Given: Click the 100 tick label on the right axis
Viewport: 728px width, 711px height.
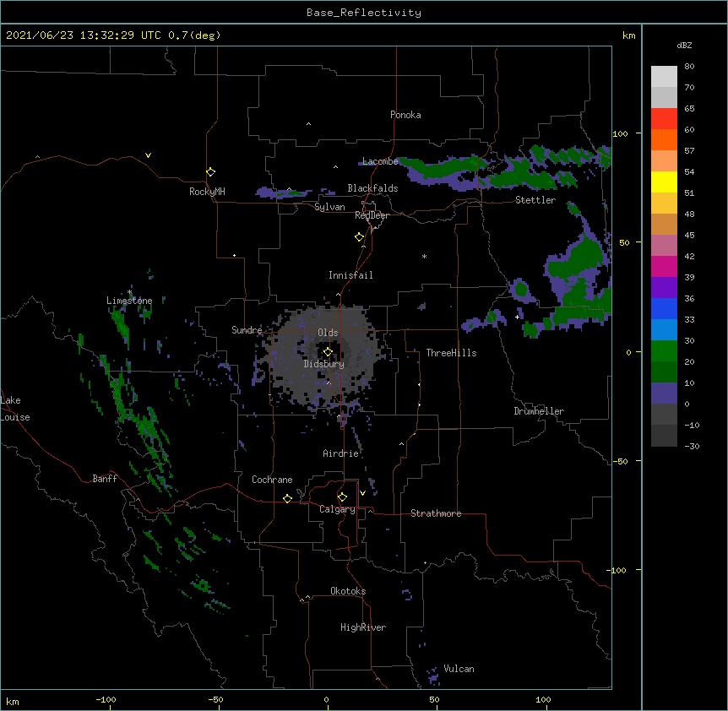Looking at the screenshot, I should [x=620, y=133].
